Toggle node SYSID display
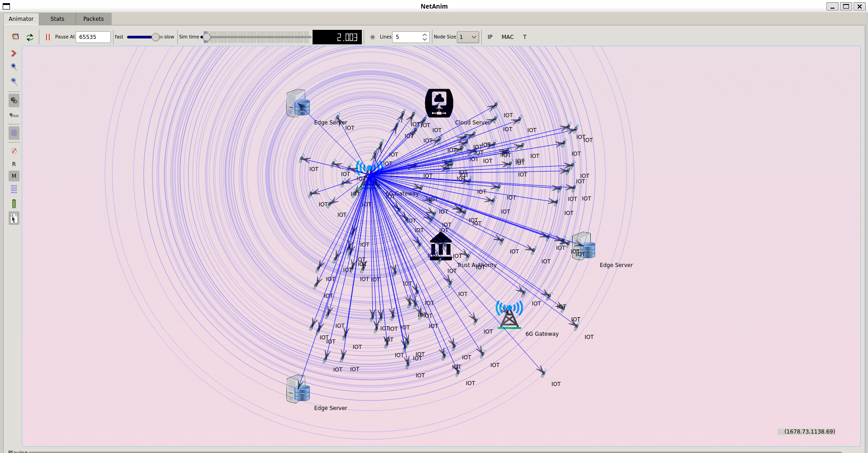Screen dimensions: 868x453 pos(14,115)
